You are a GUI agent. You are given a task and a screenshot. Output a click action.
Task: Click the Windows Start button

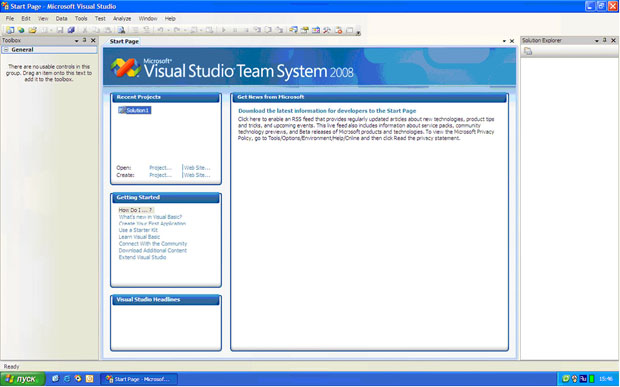(23, 379)
